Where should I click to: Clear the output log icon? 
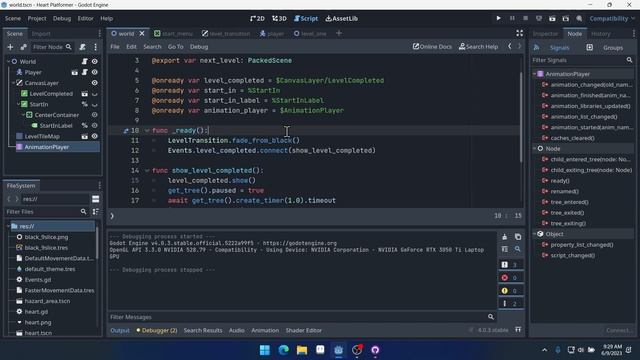tap(505, 237)
